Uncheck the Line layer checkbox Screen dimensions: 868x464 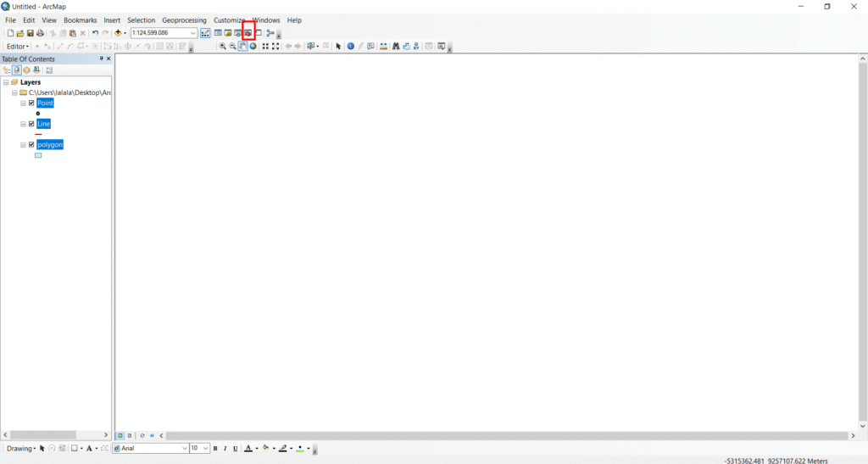click(x=31, y=124)
